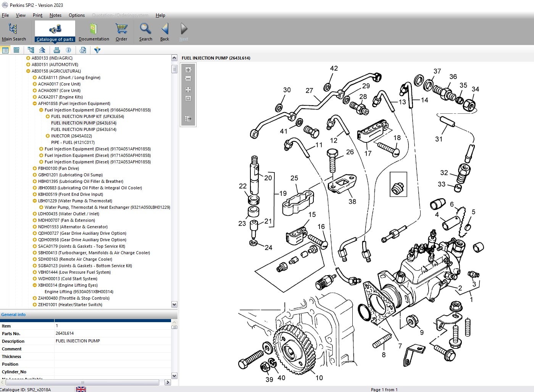Click the blue information icon
The height and width of the screenshot is (392, 534).
[x=68, y=50]
